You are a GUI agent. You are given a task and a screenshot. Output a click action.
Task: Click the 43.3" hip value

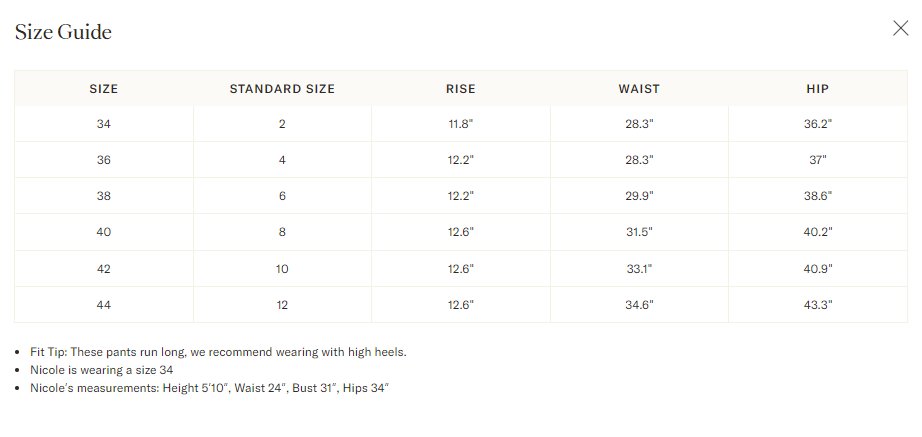tap(818, 305)
